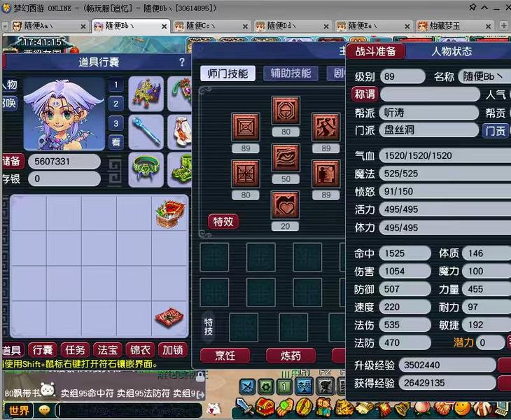Click the pin icon in title bar
511x420 pixels.
472,7
